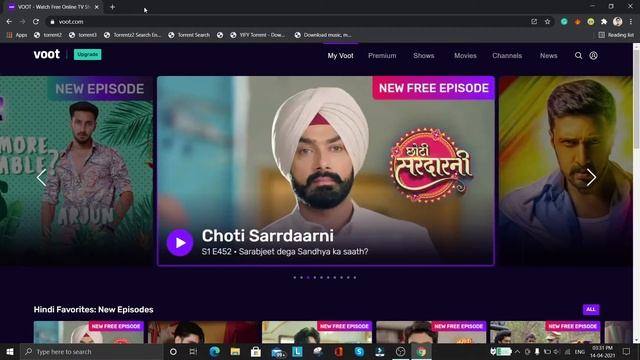Reload the voot.com page
Viewport: 640px width, 360px height.
tap(36, 22)
